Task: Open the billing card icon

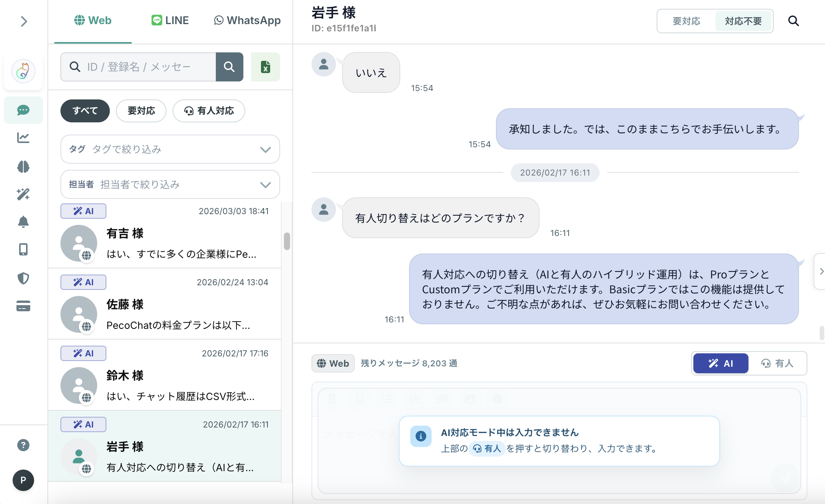Action: pos(23,306)
